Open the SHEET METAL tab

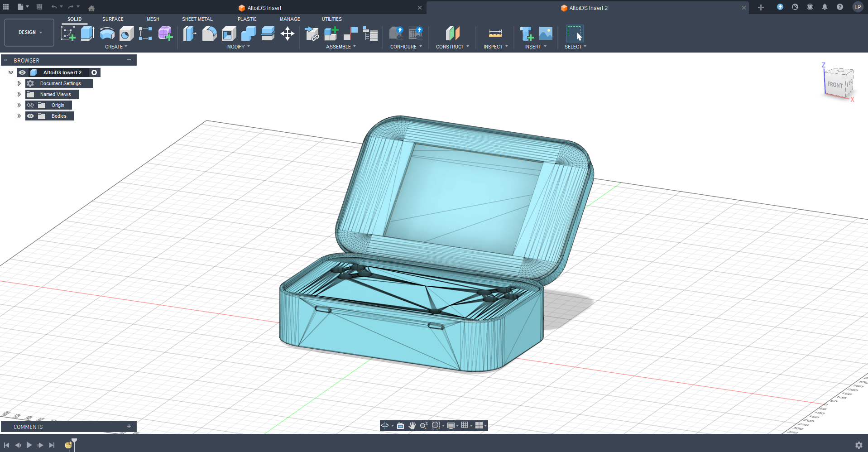pos(197,19)
